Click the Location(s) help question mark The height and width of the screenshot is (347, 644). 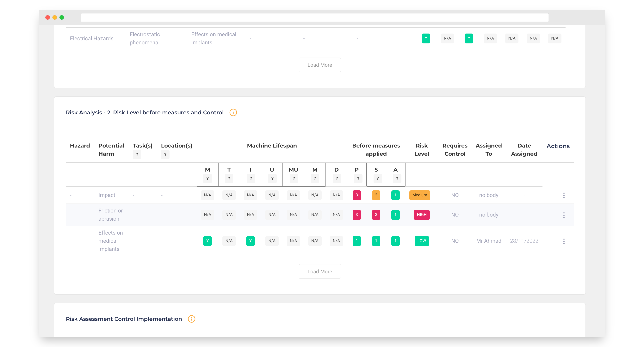pos(165,154)
